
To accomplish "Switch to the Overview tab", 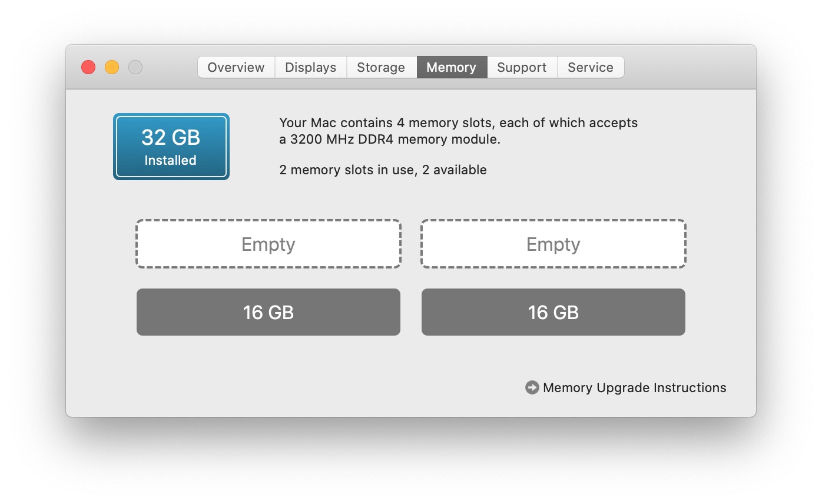I will 236,67.
